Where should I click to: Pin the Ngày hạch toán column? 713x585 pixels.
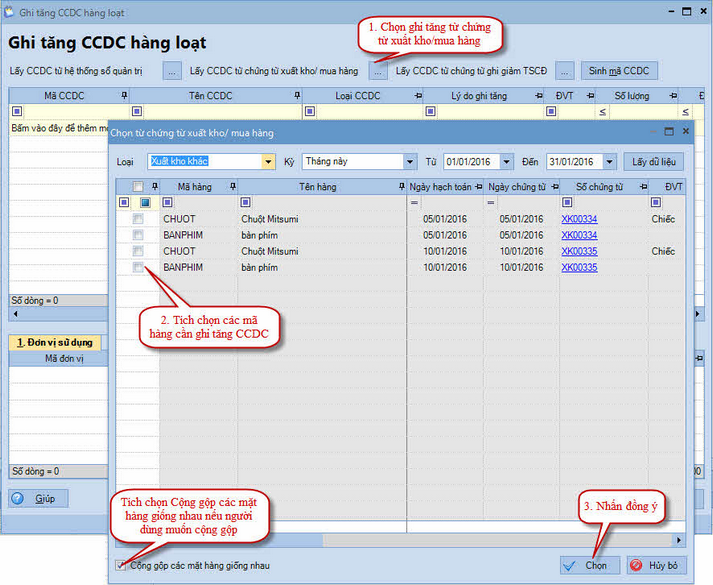pyautogui.click(x=478, y=186)
